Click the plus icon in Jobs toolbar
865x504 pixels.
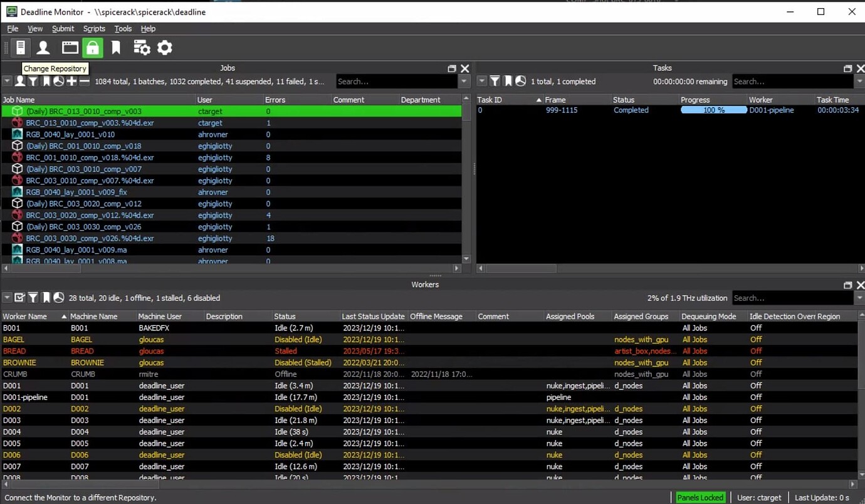71,81
